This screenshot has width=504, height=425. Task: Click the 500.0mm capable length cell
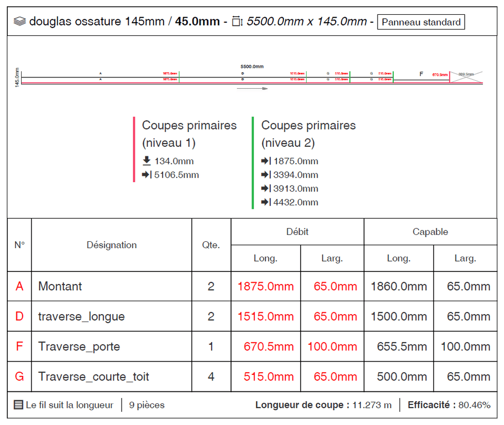[x=399, y=376]
